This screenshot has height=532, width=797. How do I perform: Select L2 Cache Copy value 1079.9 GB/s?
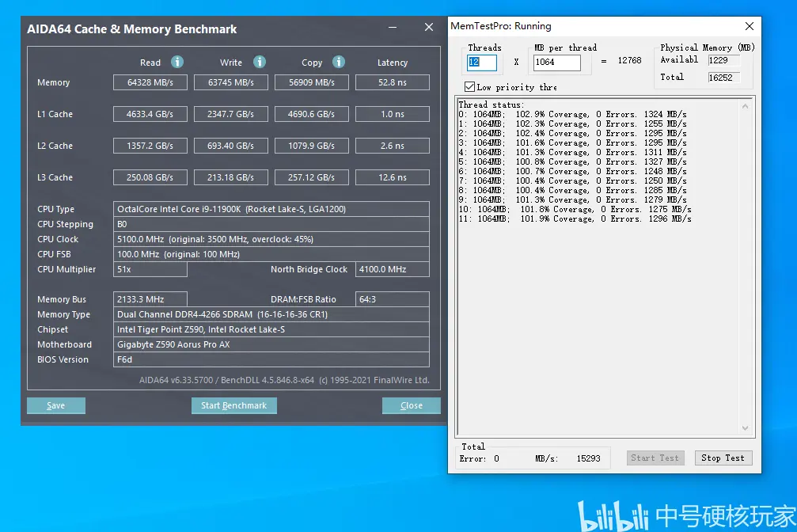pos(312,146)
